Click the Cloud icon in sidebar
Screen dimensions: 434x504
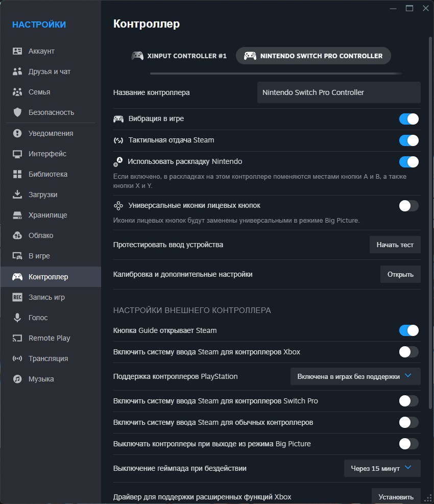click(x=17, y=235)
